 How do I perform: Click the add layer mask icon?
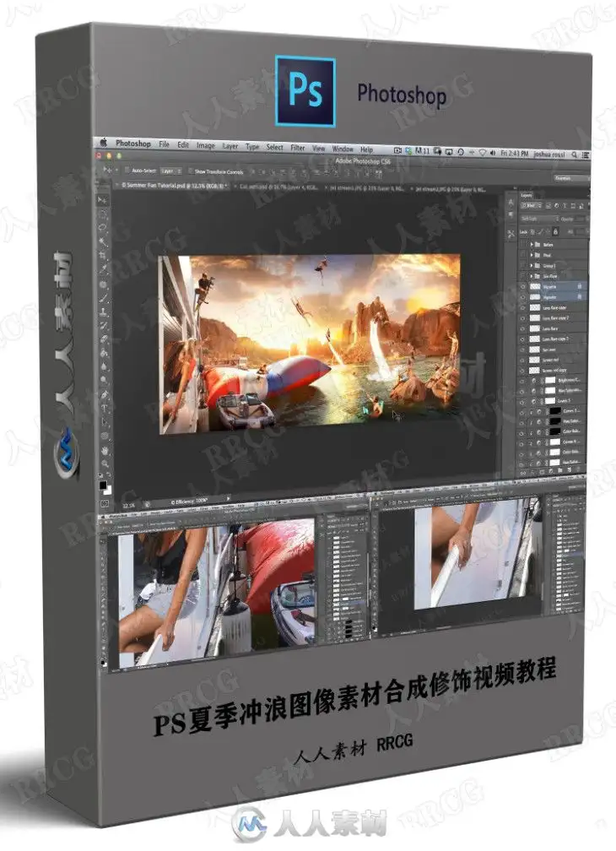[542, 474]
